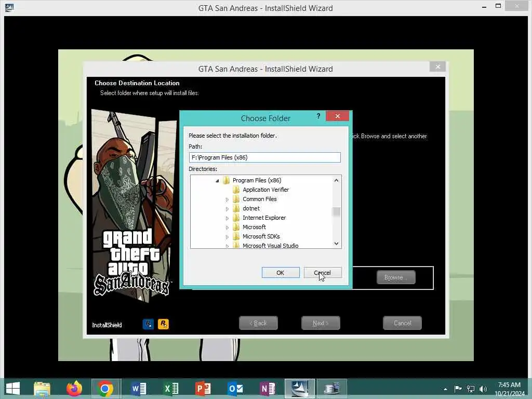The width and height of the screenshot is (532, 399).
Task: Click Next in the InstallShield wizard
Action: click(x=320, y=323)
